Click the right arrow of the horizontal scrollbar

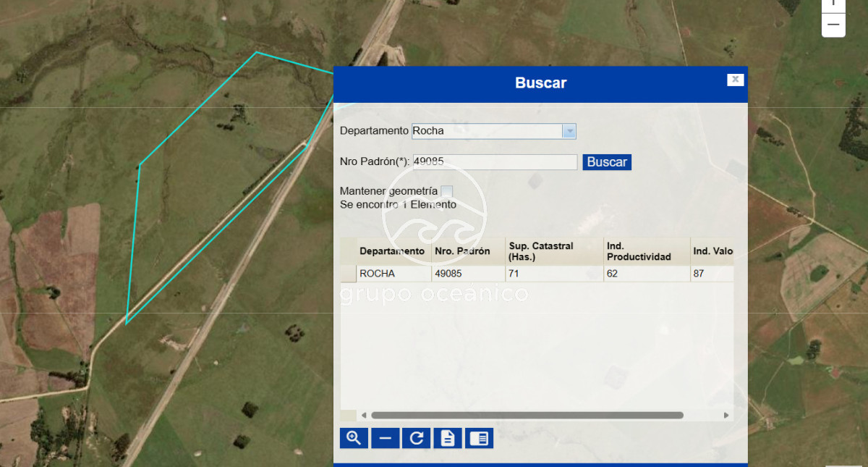tap(726, 415)
